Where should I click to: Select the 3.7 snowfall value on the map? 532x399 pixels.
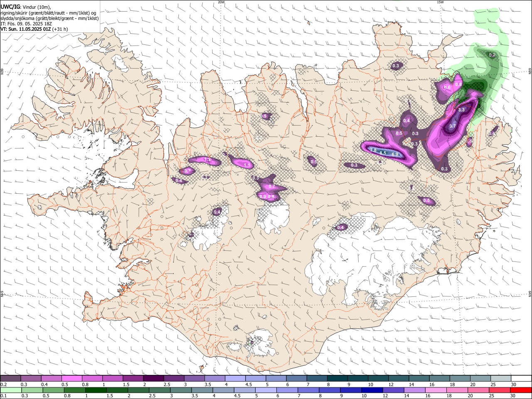(x=453, y=126)
